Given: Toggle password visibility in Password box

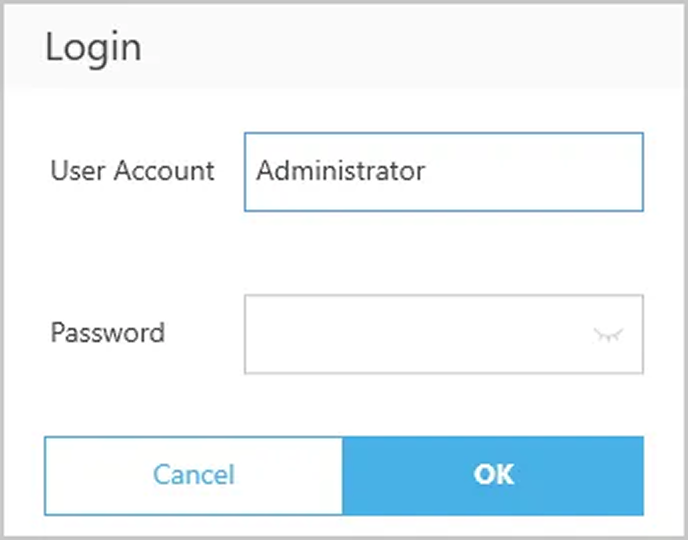Looking at the screenshot, I should [x=608, y=335].
